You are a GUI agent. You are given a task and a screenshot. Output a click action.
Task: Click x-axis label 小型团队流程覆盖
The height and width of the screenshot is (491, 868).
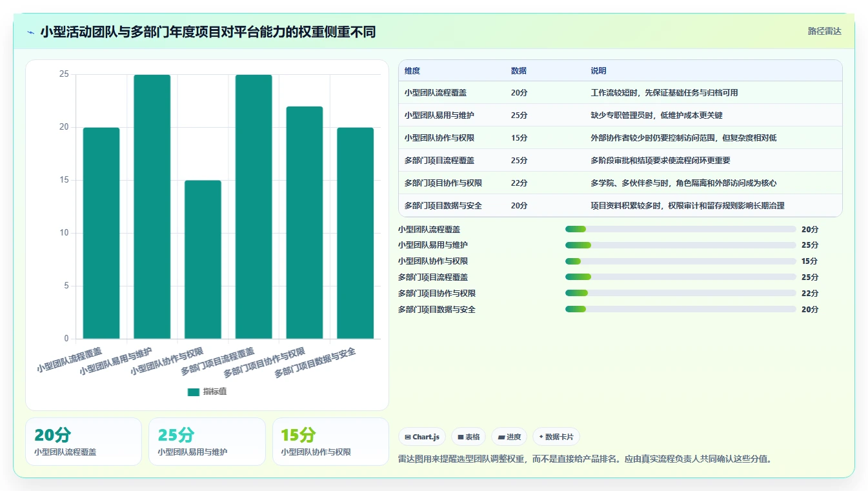point(70,360)
